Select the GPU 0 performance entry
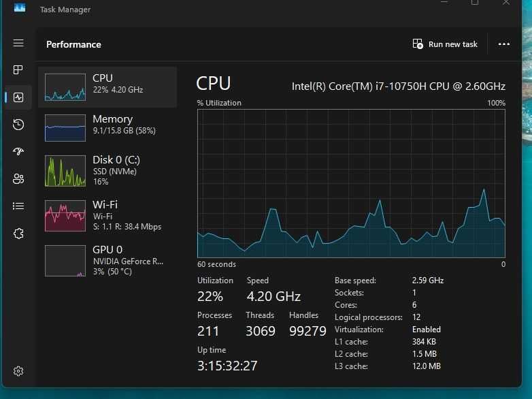The height and width of the screenshot is (399, 532). pyautogui.click(x=107, y=261)
